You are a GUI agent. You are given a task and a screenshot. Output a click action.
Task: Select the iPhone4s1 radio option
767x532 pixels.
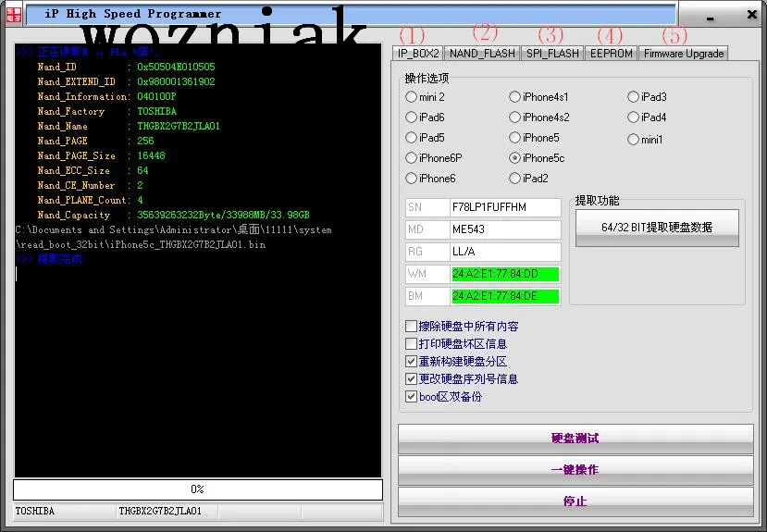[x=539, y=97]
